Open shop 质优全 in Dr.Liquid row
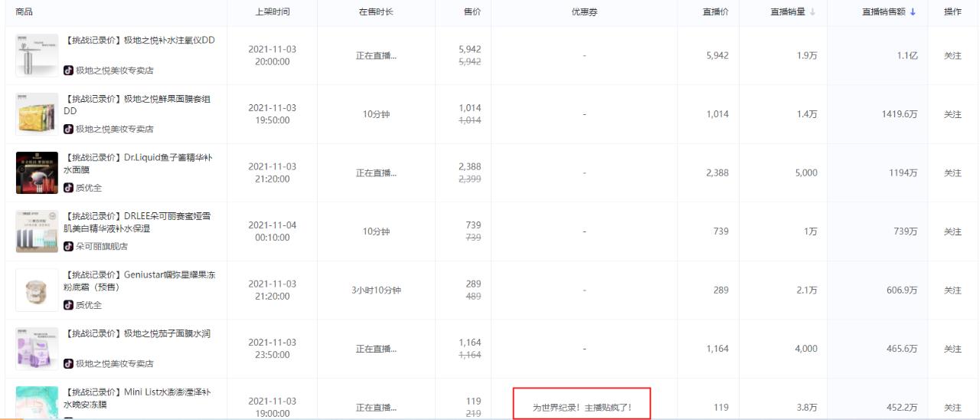The height and width of the screenshot is (420, 980). (88, 188)
